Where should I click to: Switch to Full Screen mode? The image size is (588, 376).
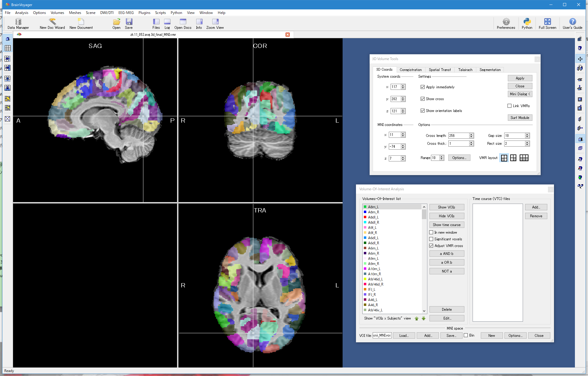[x=547, y=24]
